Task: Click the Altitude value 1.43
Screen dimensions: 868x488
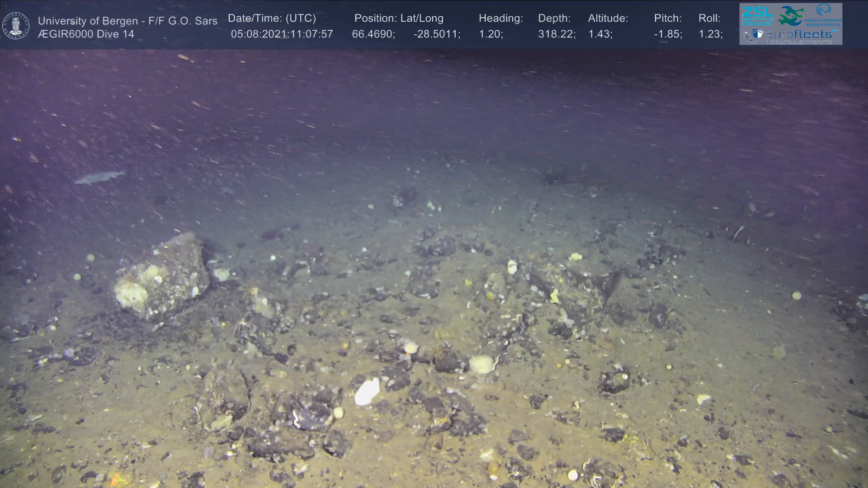Action: 600,34
